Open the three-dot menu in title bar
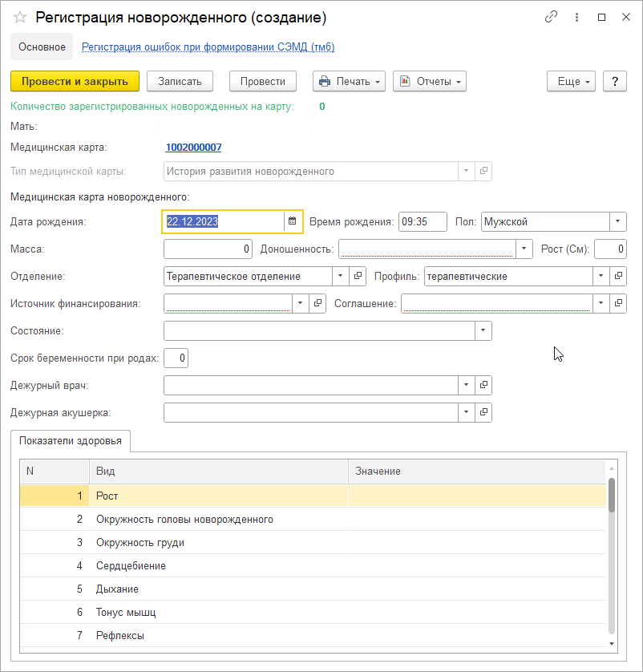 click(x=576, y=17)
